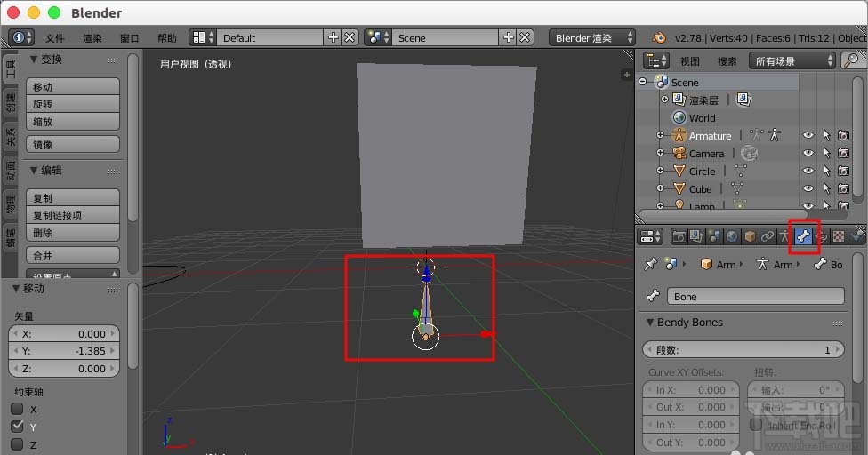Open the Render Layers properties tab
Viewport: 868px width, 455px height.
(696, 236)
